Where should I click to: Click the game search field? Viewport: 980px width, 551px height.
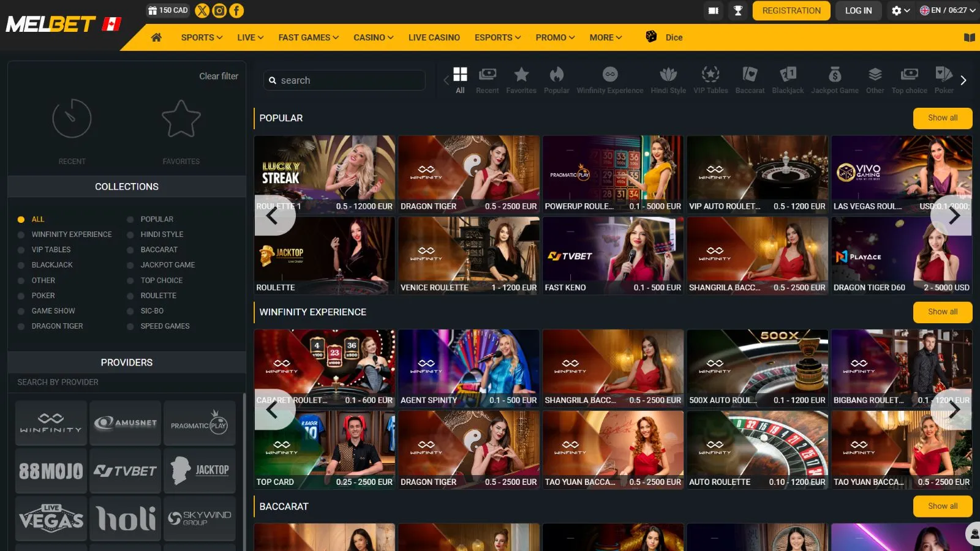[x=344, y=80]
